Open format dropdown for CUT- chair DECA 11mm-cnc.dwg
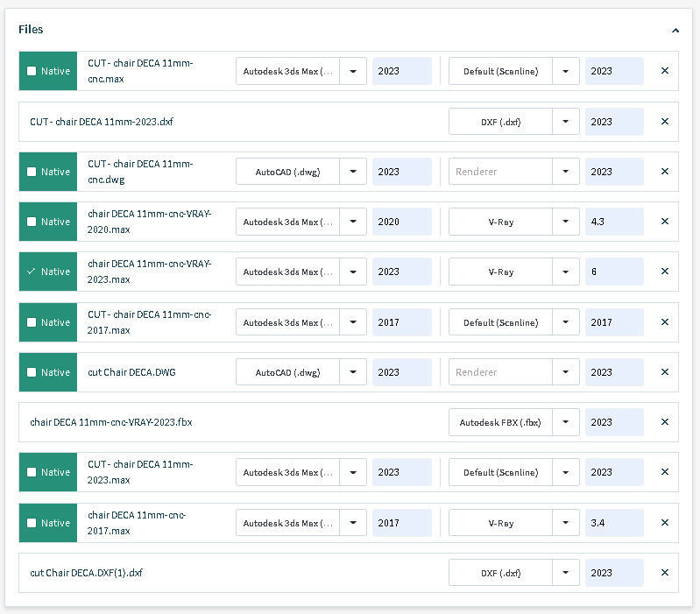 click(x=353, y=172)
